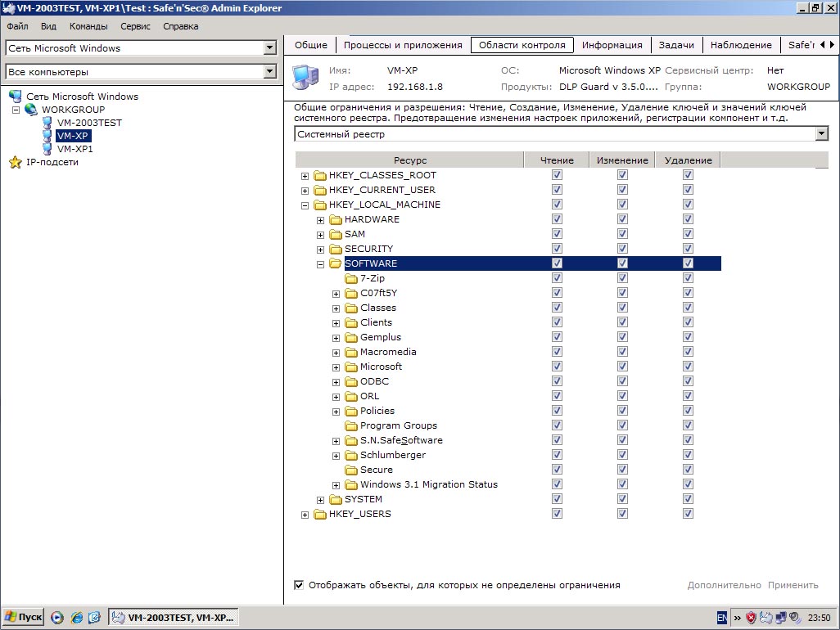Click the HARDWARE folder icon

tap(336, 219)
